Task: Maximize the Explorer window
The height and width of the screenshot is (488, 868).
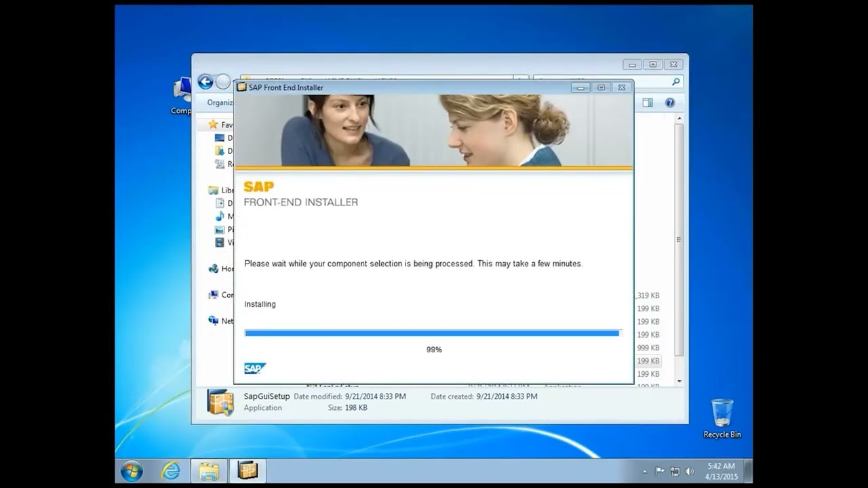Action: (652, 64)
